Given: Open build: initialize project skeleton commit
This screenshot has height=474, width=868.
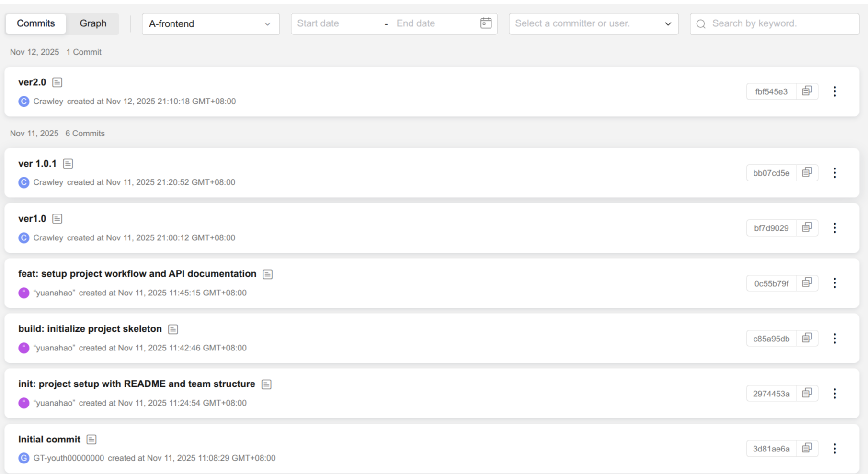Looking at the screenshot, I should pos(90,329).
